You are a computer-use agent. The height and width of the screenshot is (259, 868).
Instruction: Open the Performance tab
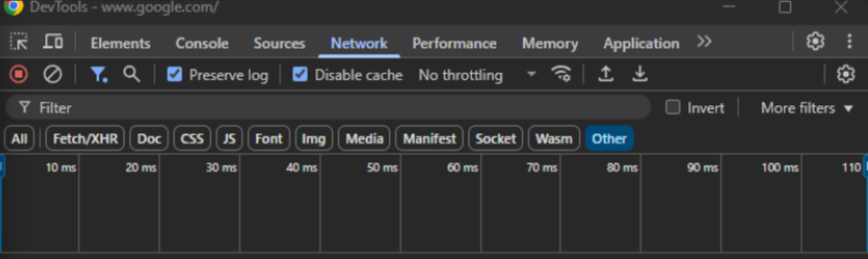coord(454,43)
